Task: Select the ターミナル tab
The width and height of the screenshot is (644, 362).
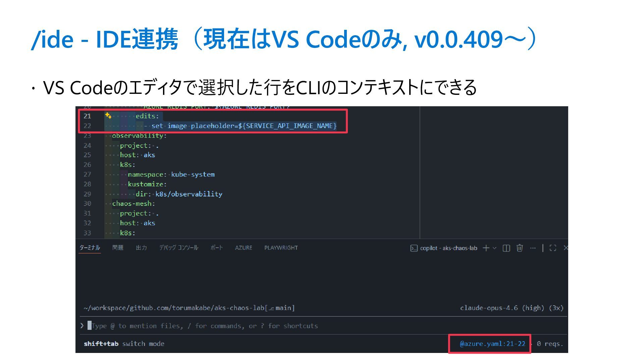Action: pyautogui.click(x=90, y=248)
